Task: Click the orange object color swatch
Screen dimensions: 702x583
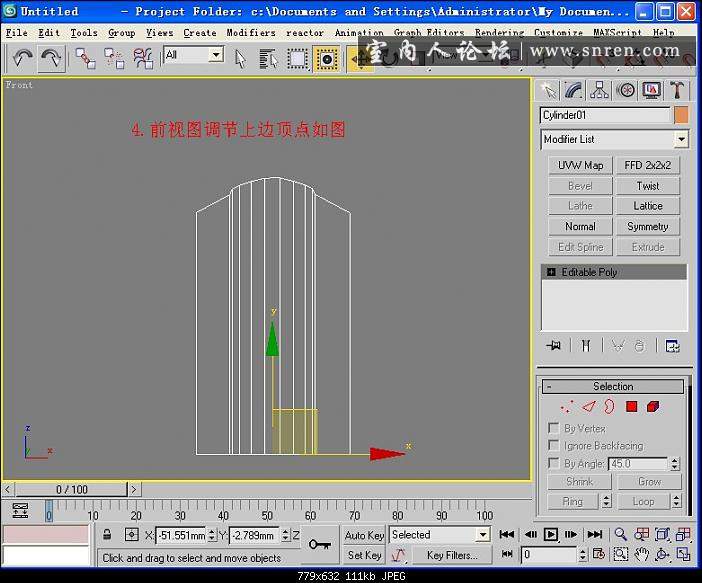Action: pos(682,115)
